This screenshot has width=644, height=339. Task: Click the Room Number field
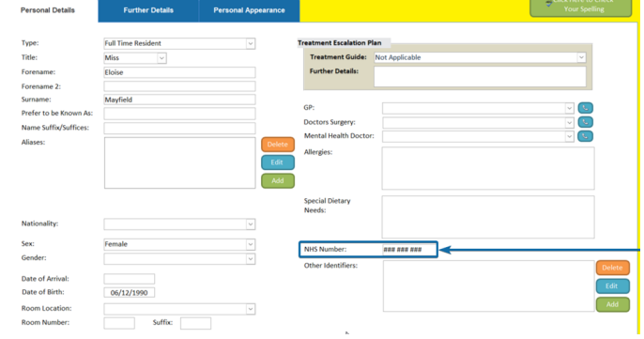[119, 323]
